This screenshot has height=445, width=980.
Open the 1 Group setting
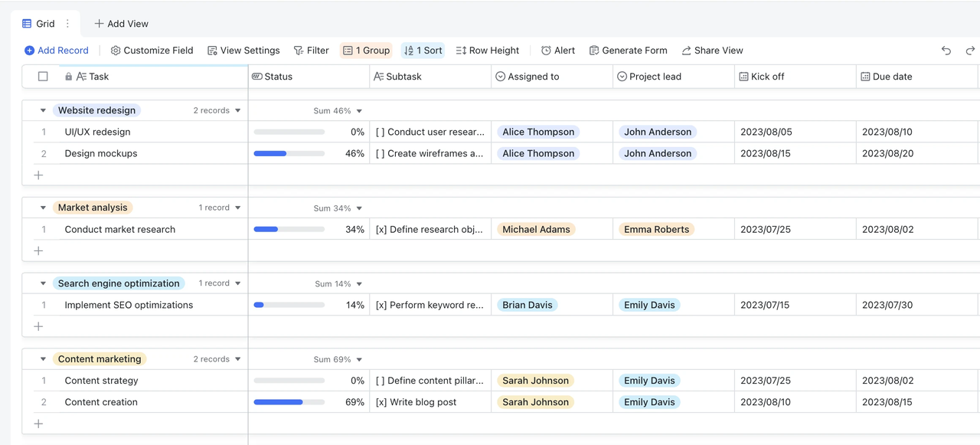coord(366,51)
